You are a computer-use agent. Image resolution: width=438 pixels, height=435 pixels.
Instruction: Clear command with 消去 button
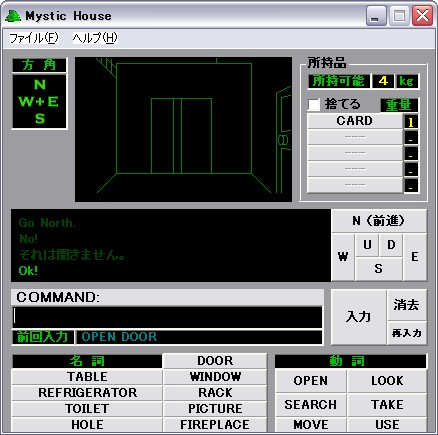pyautogui.click(x=407, y=305)
